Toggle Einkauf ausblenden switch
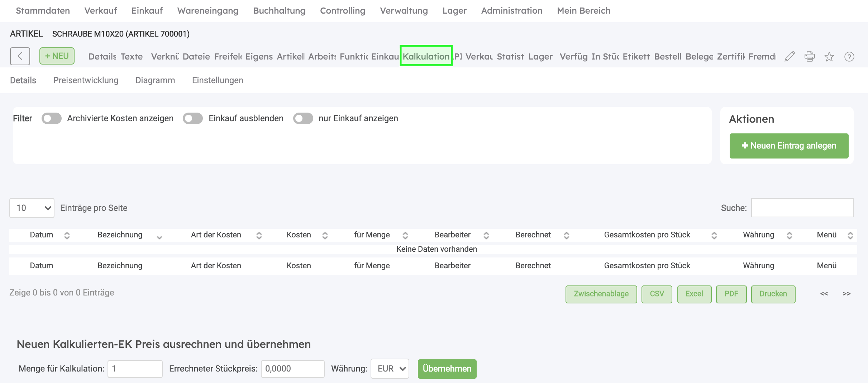The width and height of the screenshot is (868, 383). click(193, 118)
